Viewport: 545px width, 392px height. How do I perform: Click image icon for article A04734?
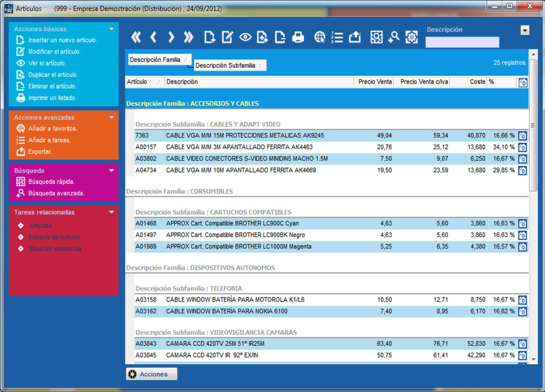coord(522,171)
